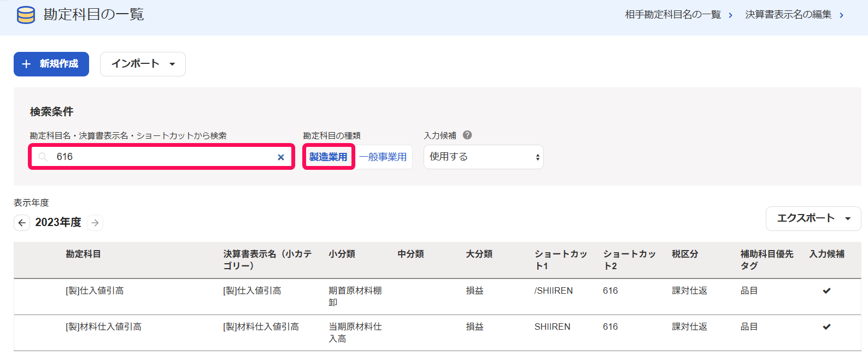This screenshot has height=362, width=868.
Task: Open the 入力候補 help question mark
Action: click(467, 135)
